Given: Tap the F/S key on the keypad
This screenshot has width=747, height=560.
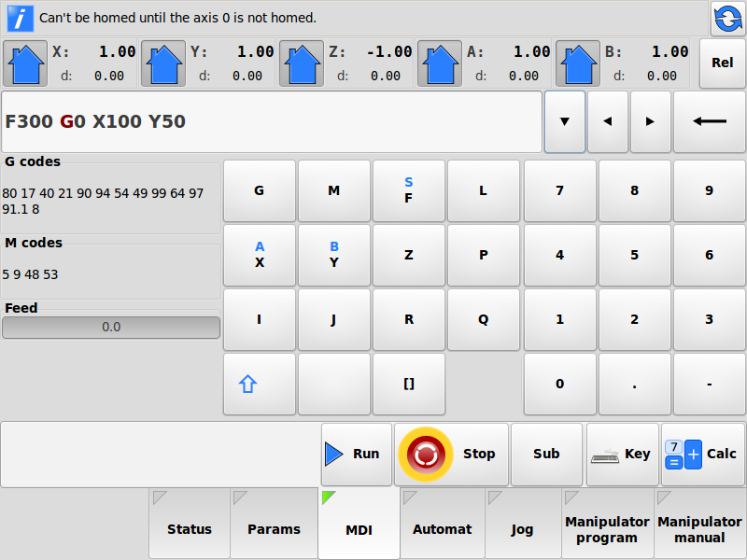Looking at the screenshot, I should (x=409, y=190).
